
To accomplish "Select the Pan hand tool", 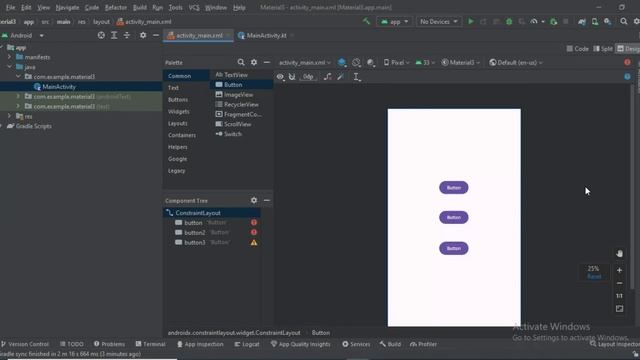I will click(x=619, y=253).
